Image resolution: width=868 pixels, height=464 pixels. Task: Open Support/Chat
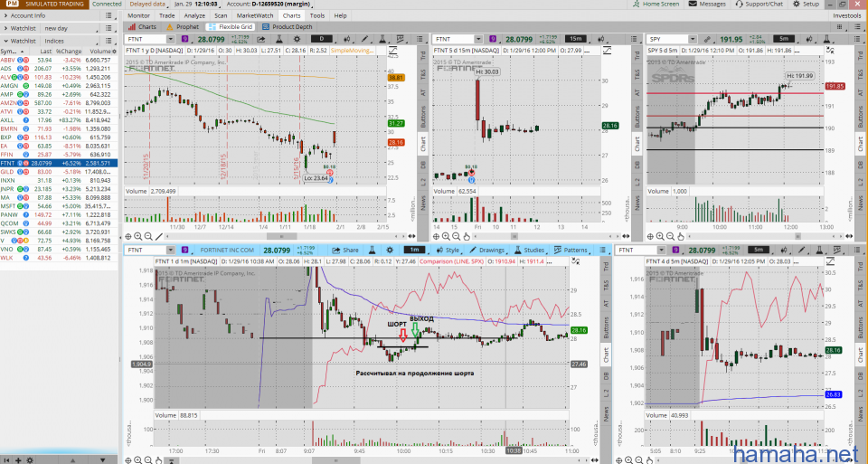coord(759,4)
